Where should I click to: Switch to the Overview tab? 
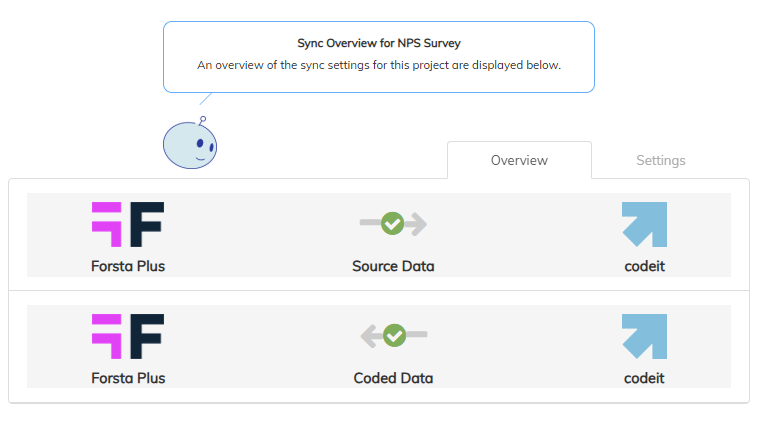click(519, 160)
